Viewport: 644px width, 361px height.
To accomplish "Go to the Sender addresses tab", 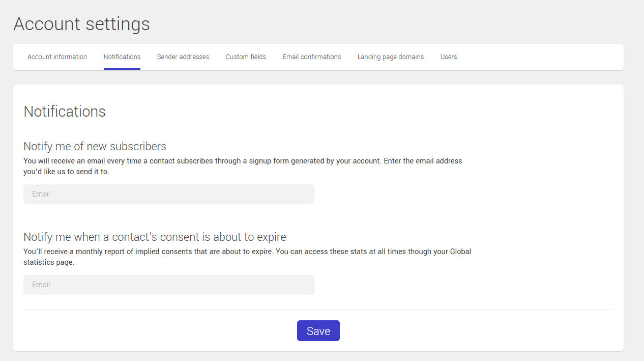I will coord(183,57).
